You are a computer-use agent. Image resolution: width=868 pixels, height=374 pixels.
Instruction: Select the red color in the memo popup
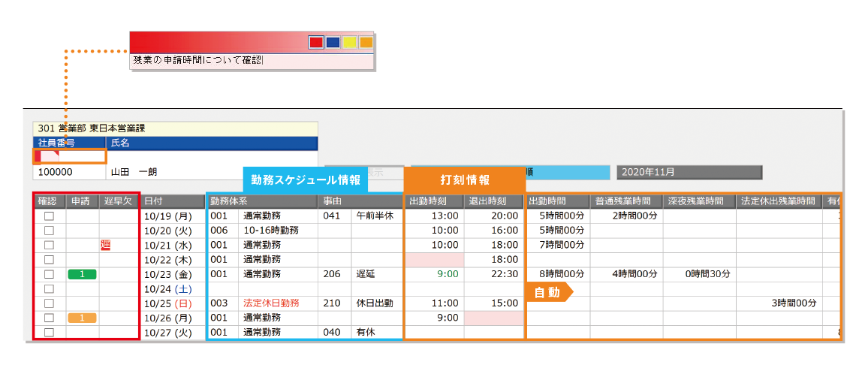[x=317, y=43]
